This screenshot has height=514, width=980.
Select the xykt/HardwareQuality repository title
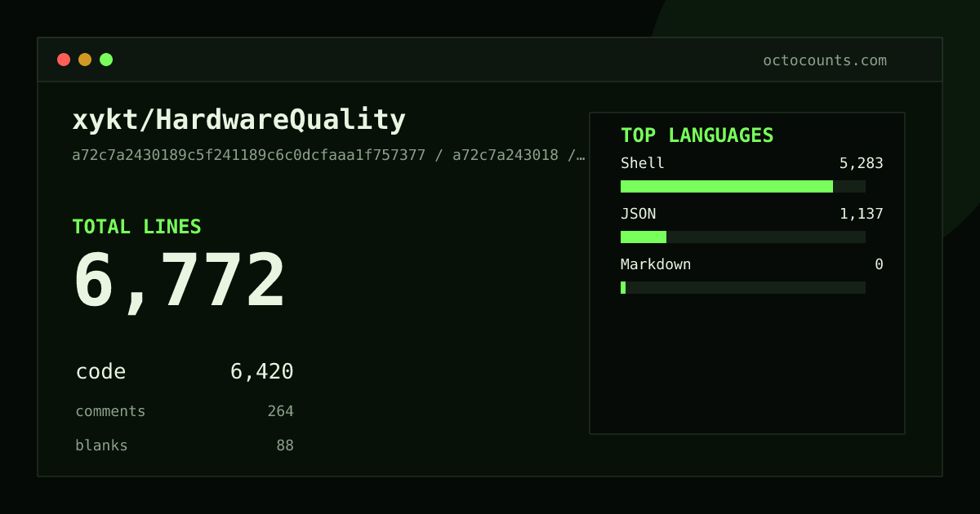[x=238, y=120]
